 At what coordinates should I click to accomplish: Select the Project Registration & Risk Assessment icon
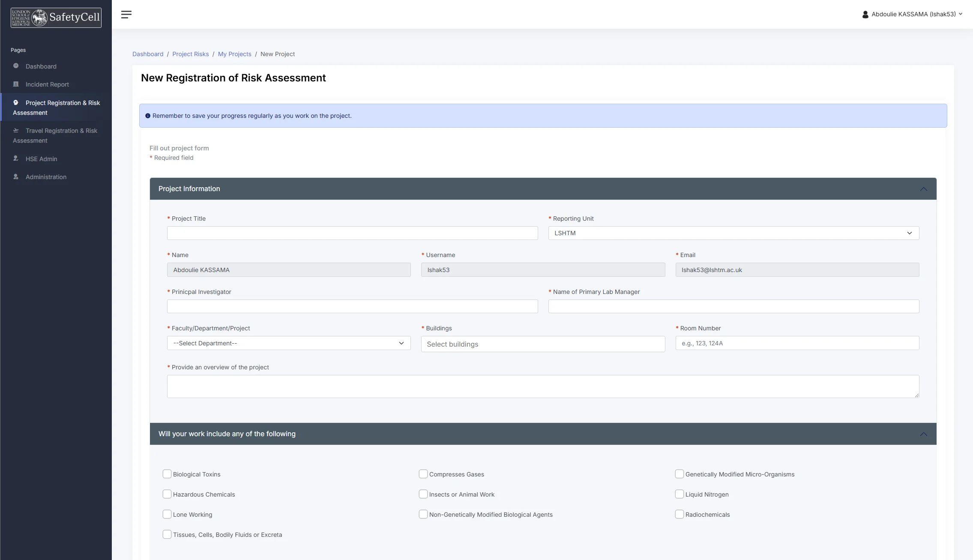16,102
